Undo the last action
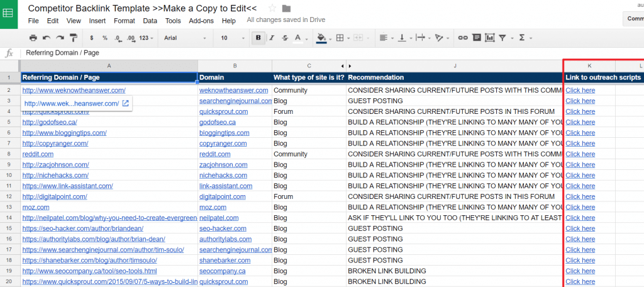Screen dimensions: 644x287 (x=47, y=38)
